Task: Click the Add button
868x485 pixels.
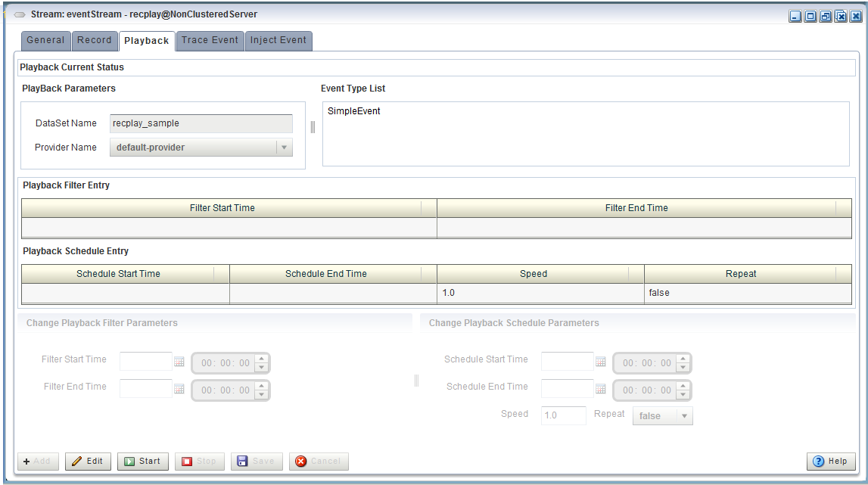Action: coord(38,462)
